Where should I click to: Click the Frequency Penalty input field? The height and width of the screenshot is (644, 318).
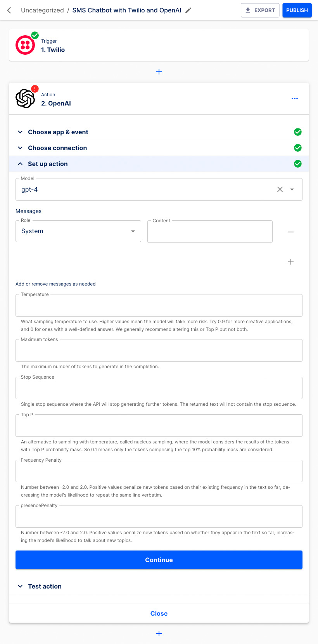[x=159, y=471]
